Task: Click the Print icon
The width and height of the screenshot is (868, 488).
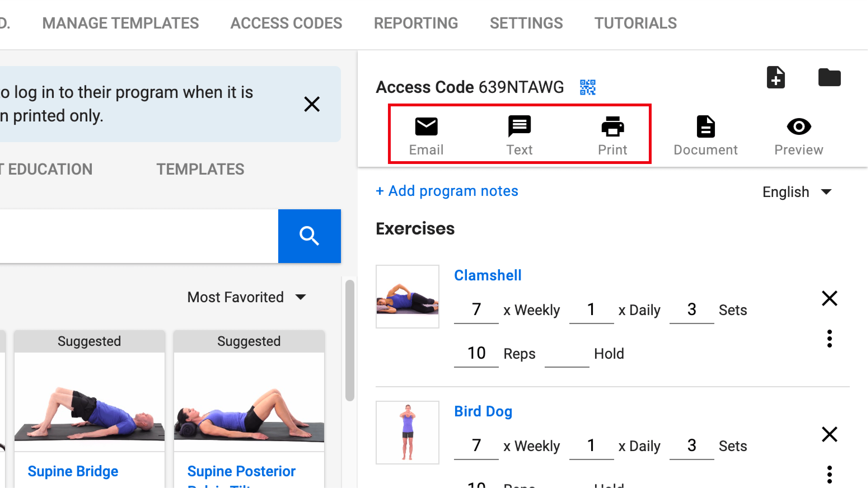Action: coord(613,127)
